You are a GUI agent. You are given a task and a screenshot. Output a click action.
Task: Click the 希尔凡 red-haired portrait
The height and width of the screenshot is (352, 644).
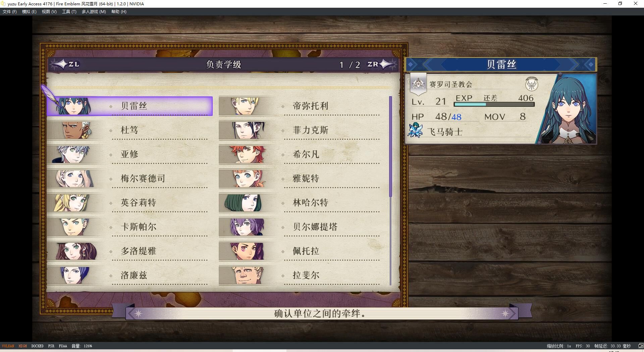coord(248,155)
